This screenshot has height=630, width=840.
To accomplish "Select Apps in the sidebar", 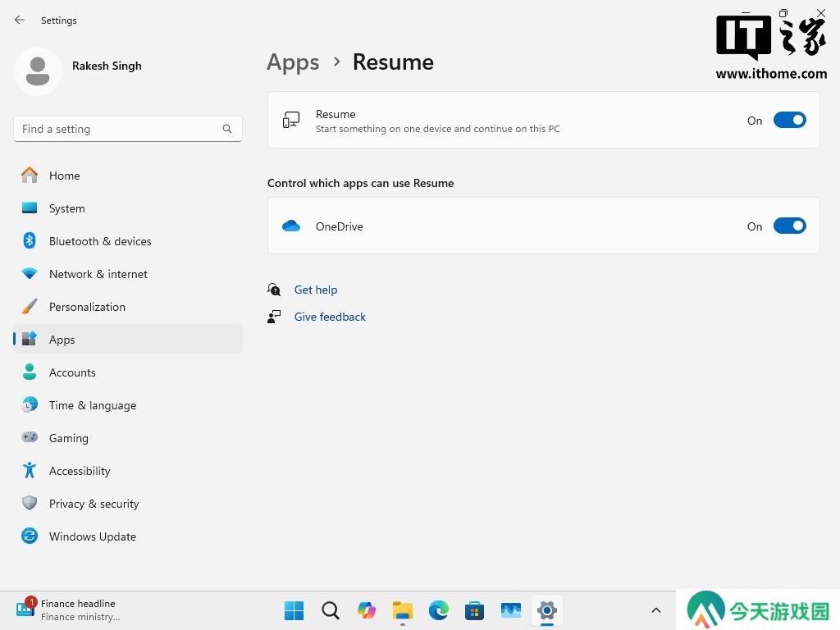I will pyautogui.click(x=127, y=340).
